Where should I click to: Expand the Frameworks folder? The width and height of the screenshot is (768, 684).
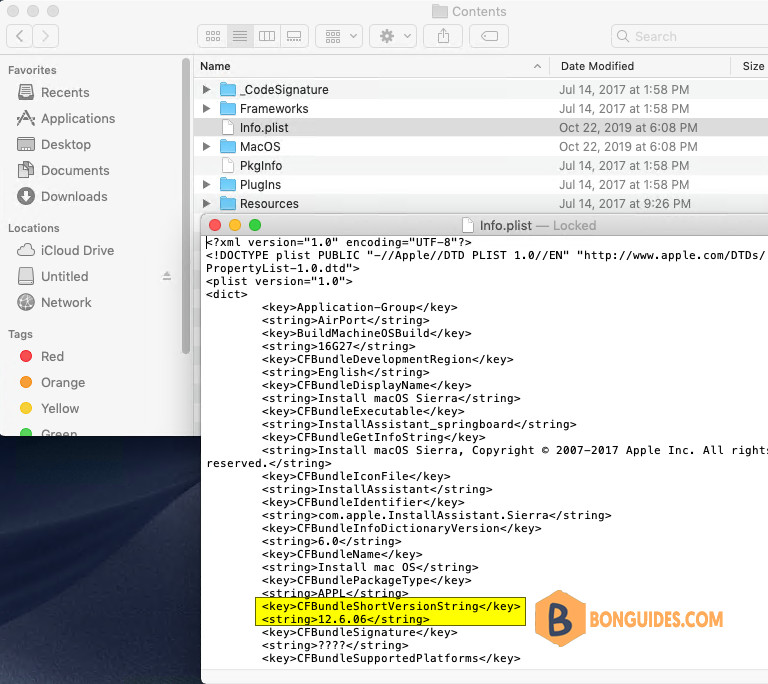206,108
